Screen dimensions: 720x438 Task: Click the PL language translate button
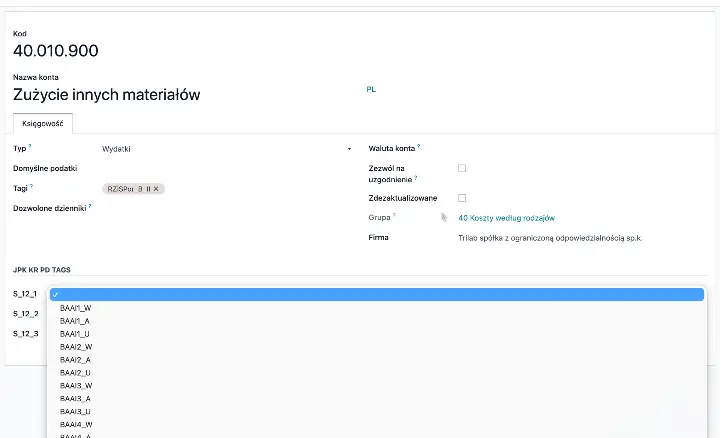(371, 89)
